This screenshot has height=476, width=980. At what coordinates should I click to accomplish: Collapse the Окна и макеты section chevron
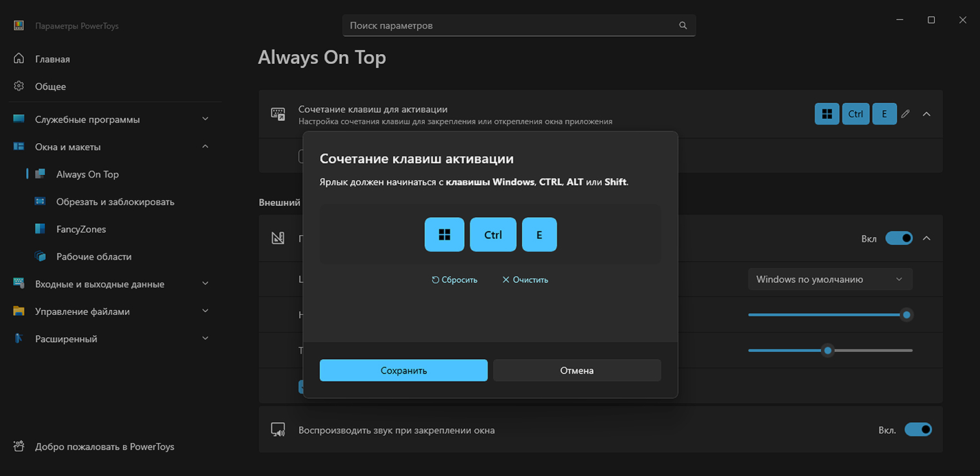(205, 147)
